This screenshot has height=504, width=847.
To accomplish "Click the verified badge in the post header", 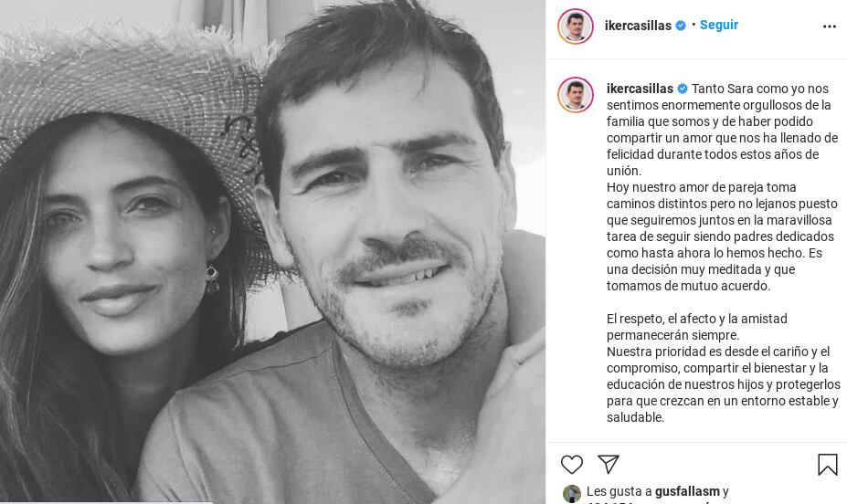I will [681, 26].
